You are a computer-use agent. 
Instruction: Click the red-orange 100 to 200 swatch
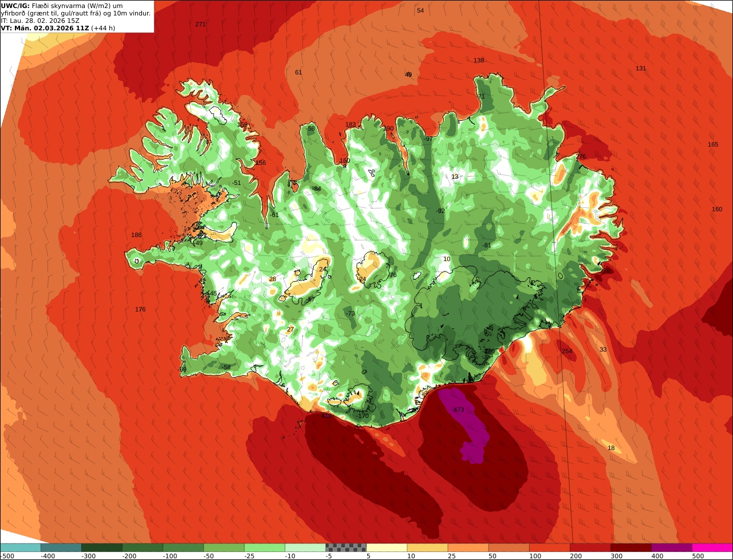click(x=550, y=547)
